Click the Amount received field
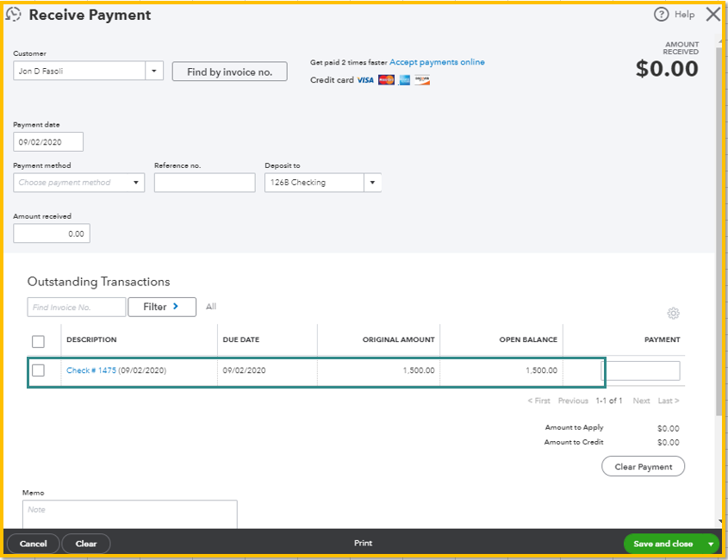The width and height of the screenshot is (728, 560). coord(52,233)
